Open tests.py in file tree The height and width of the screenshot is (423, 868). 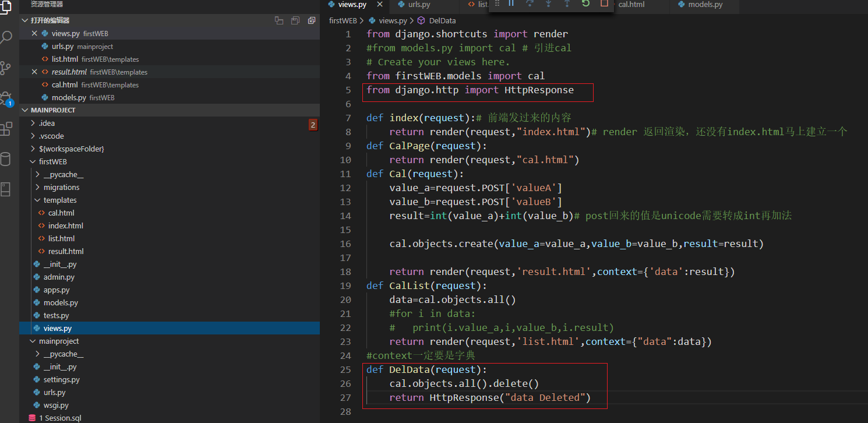[170, 315]
